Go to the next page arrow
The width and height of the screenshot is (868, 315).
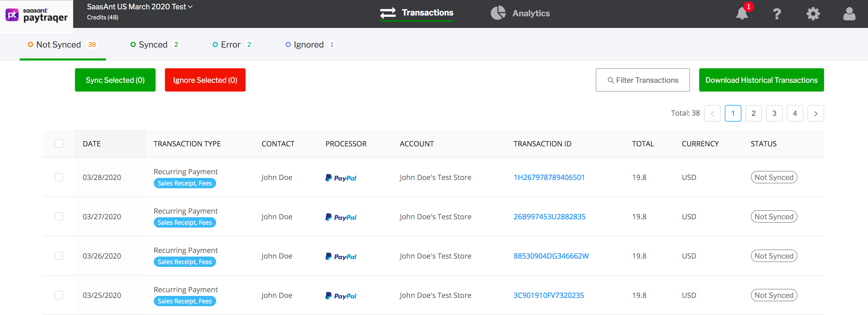(816, 113)
